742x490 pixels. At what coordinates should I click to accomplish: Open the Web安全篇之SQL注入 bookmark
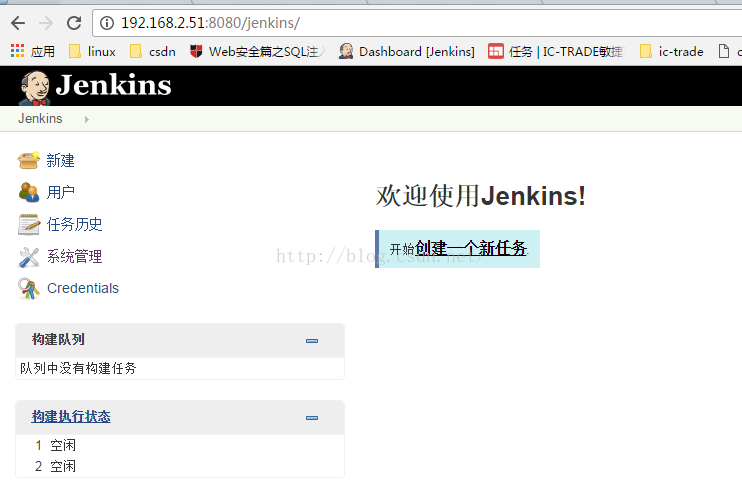[x=257, y=51]
